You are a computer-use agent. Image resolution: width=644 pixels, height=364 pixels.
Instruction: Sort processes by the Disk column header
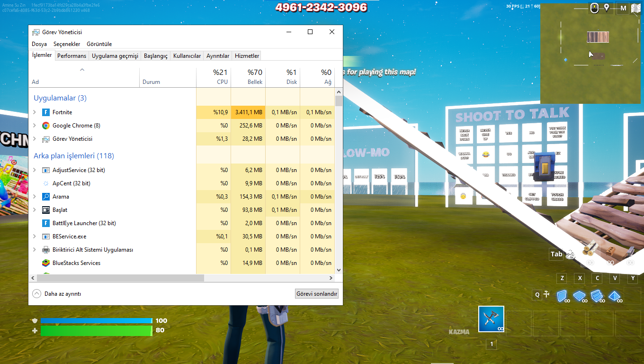[x=283, y=78]
